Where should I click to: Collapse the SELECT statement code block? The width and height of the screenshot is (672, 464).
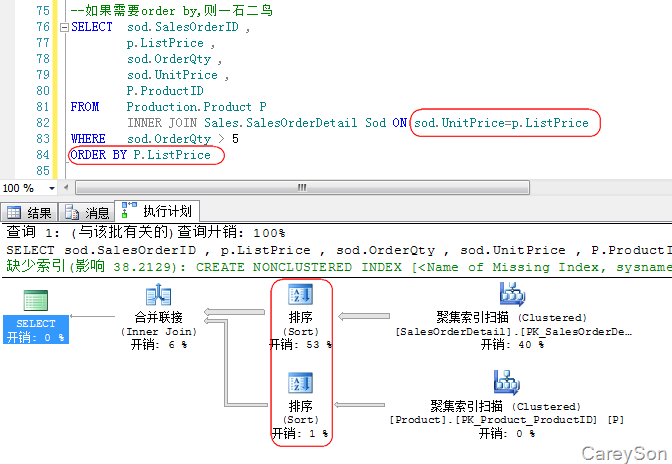pyautogui.click(x=64, y=27)
